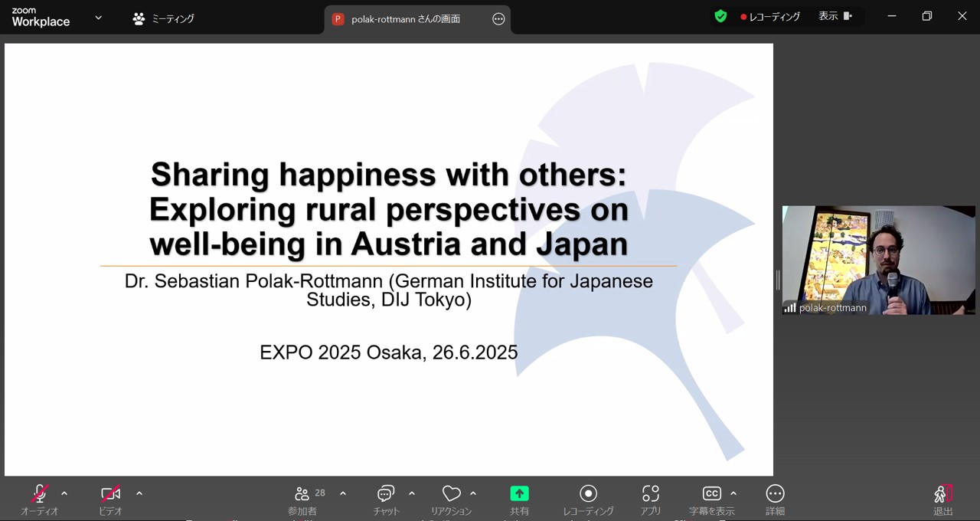The height and width of the screenshot is (521, 980).
Task: Open Zoom Workplace dropdown chevron
Action: [98, 17]
